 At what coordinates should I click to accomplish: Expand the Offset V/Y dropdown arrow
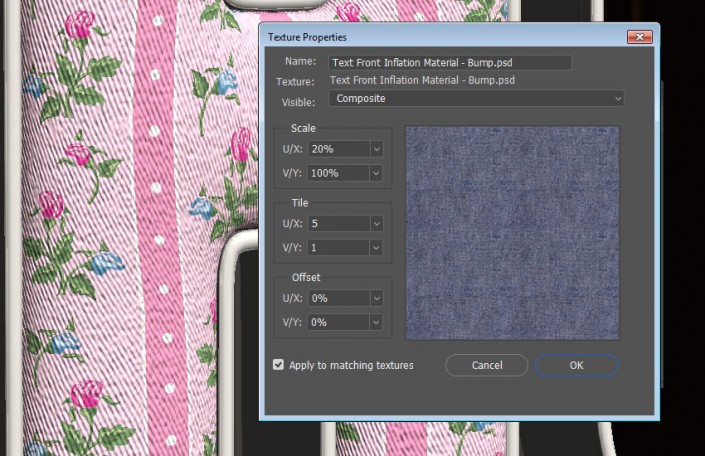click(x=376, y=322)
